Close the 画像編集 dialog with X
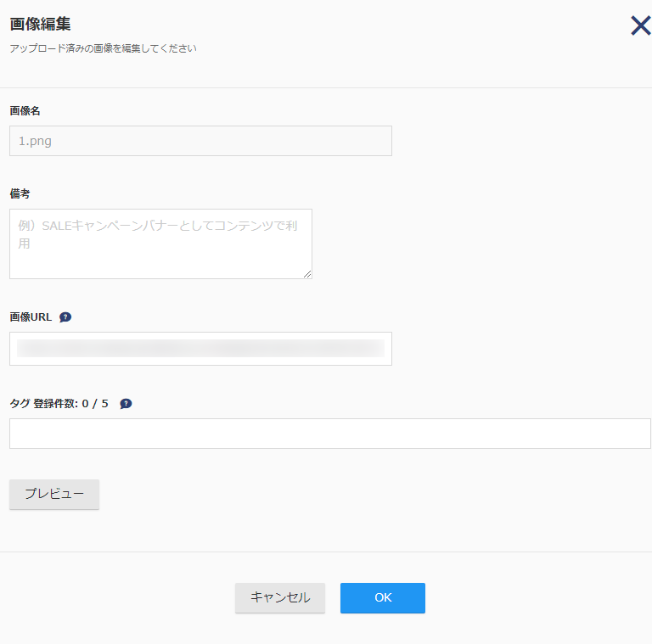 tap(640, 25)
